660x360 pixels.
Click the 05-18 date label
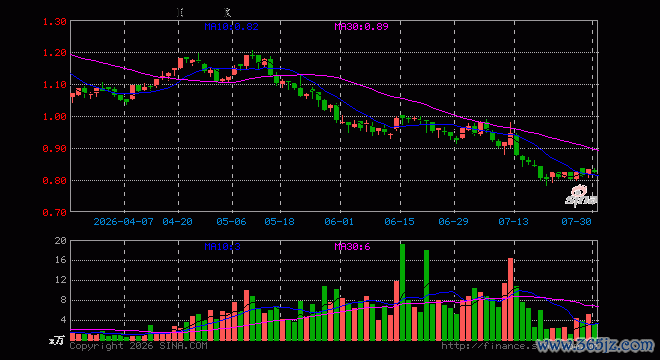(279, 221)
